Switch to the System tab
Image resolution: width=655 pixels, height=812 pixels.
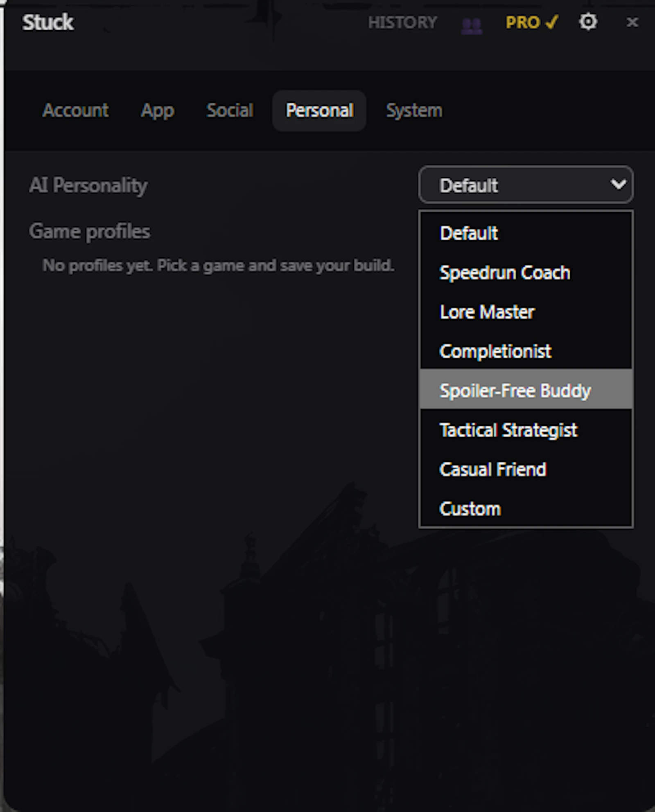click(x=414, y=110)
